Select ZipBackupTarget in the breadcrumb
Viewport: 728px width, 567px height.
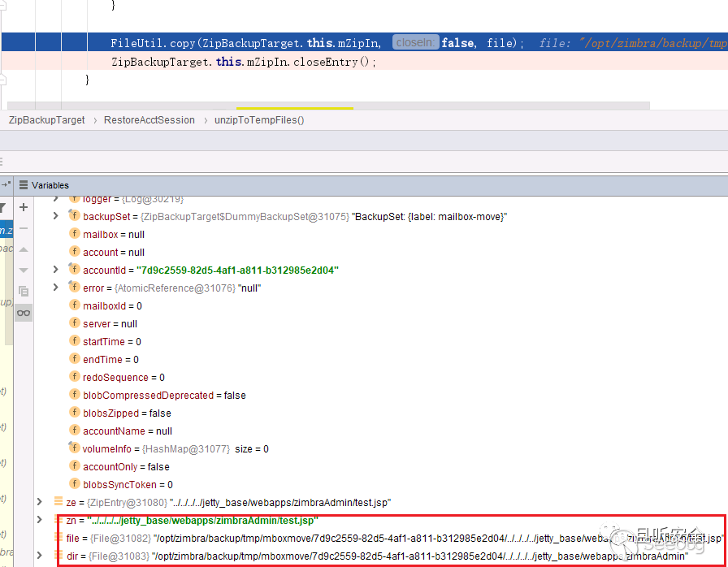pyautogui.click(x=46, y=120)
